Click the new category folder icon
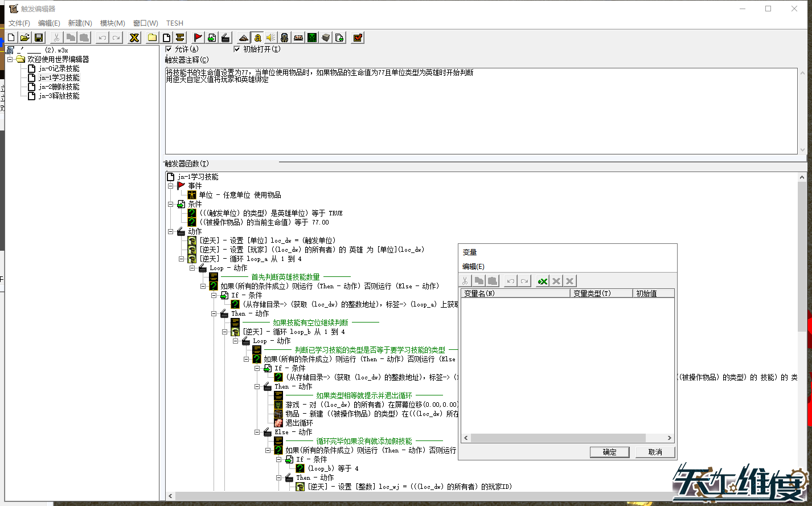The height and width of the screenshot is (506, 812). tap(152, 38)
